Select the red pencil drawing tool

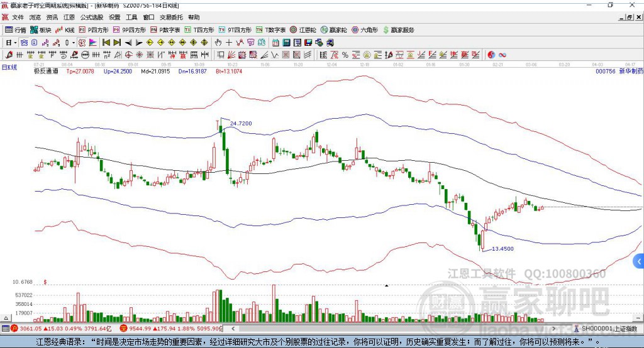click(x=9, y=55)
